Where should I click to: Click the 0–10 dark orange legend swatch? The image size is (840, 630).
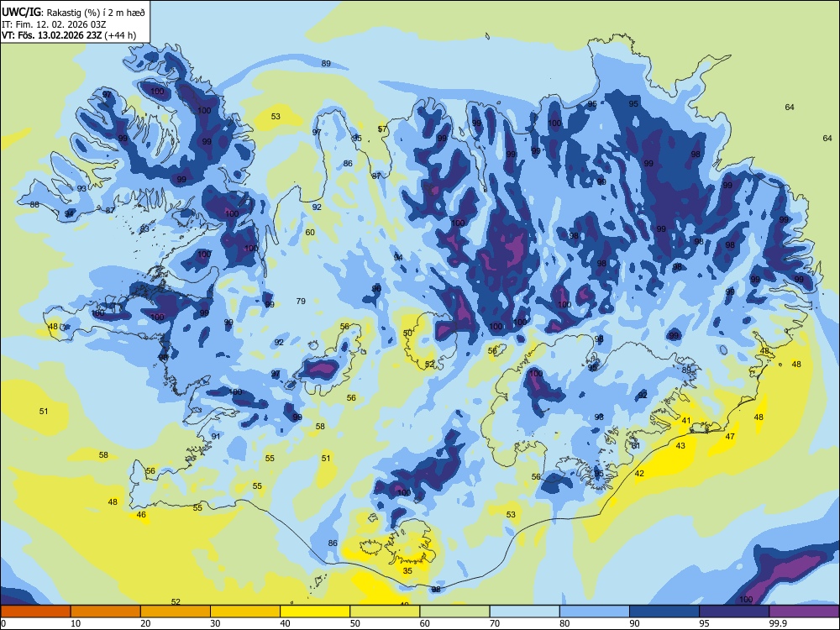35,612
